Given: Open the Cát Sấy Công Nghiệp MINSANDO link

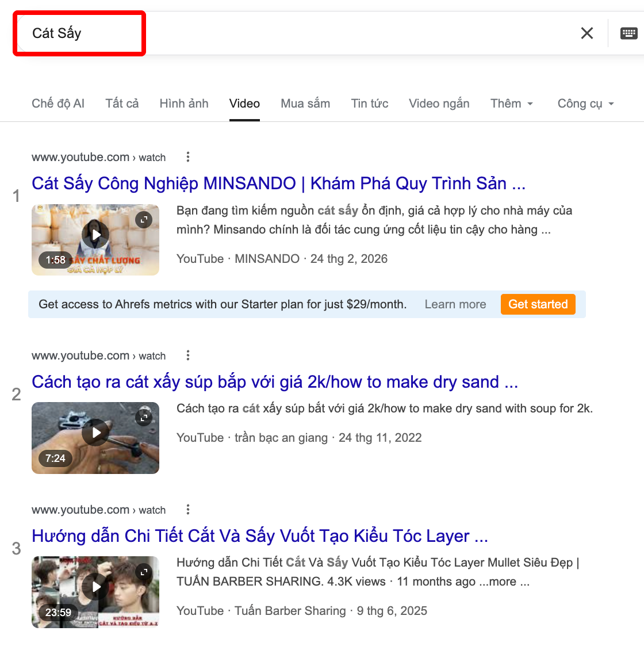Looking at the screenshot, I should click(x=278, y=183).
